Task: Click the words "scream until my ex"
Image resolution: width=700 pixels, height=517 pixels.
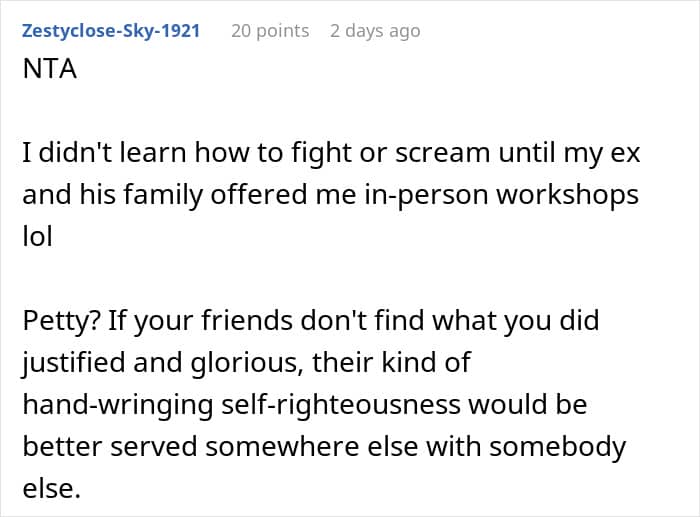Action: (x=518, y=153)
